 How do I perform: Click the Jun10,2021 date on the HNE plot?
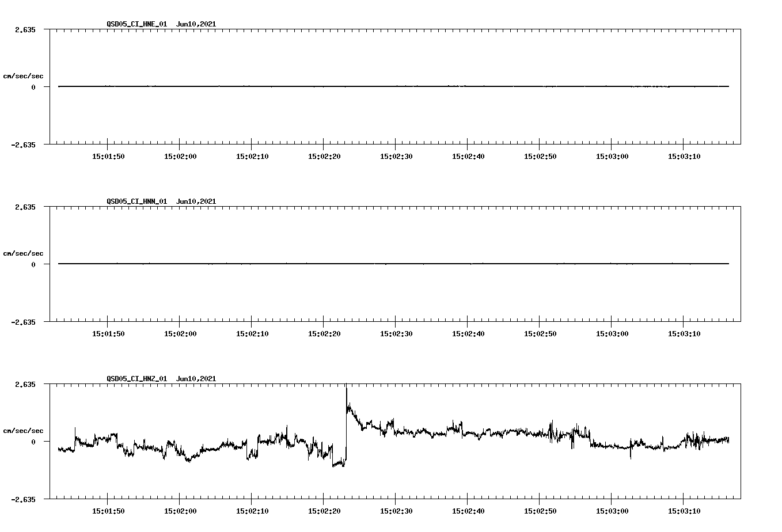click(x=196, y=24)
